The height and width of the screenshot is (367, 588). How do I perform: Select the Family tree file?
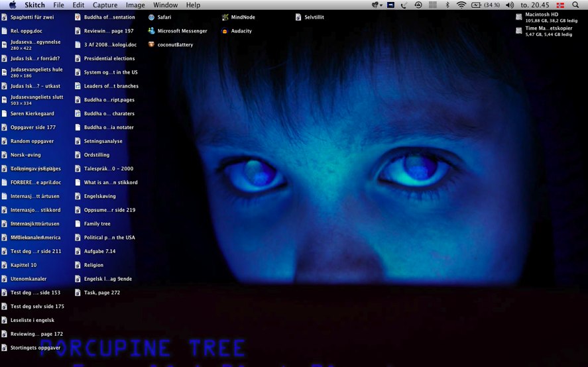click(97, 224)
